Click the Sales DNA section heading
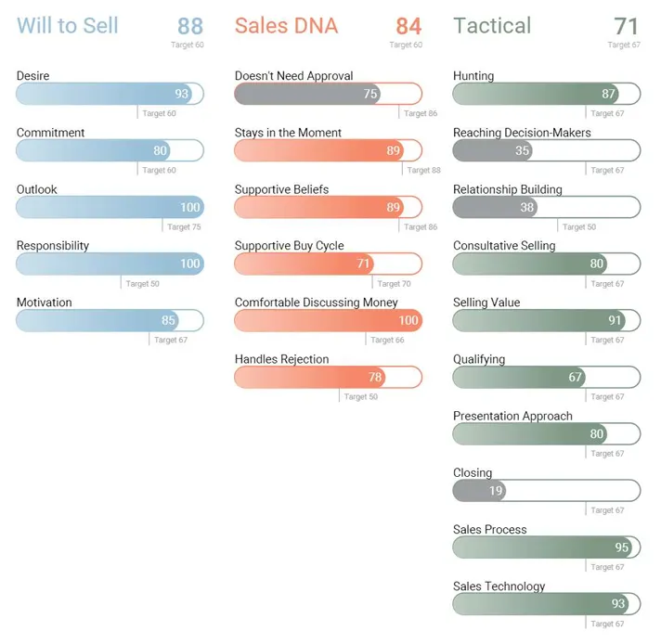This screenshot has height=644, width=661. 286,26
